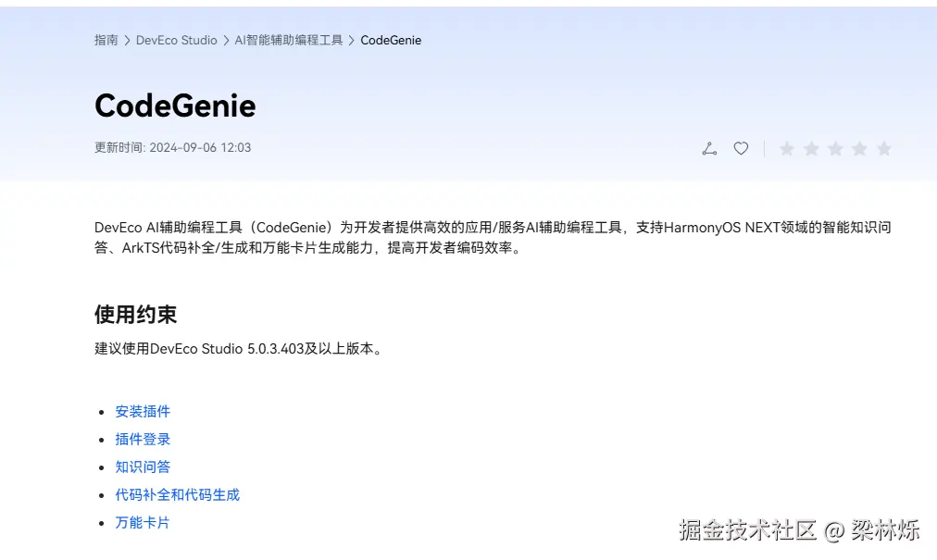Viewport: 937px width, 560px height.
Task: Click the 使用约束 section heading
Action: pos(135,314)
